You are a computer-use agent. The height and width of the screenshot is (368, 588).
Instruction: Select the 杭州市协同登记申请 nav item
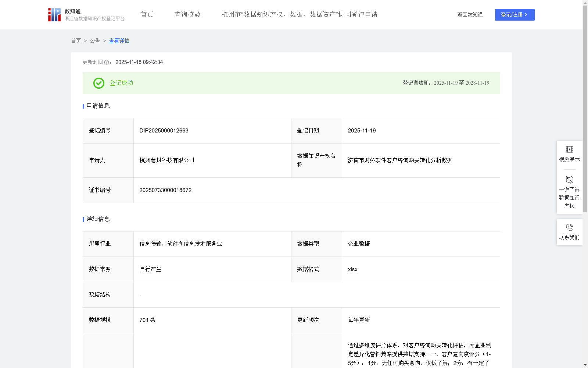point(300,14)
